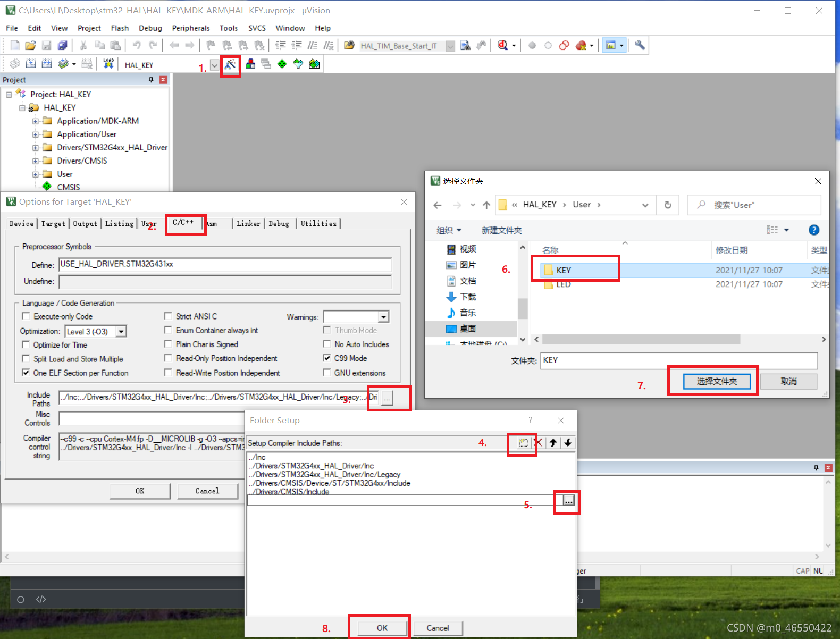840x639 pixels.
Task: Click the window layout icon on toolbar
Action: pos(611,45)
